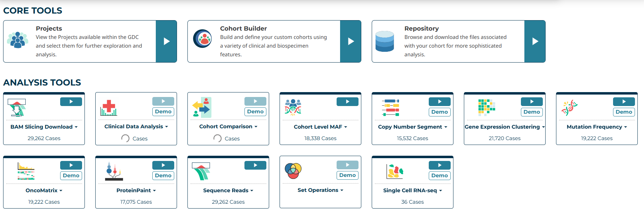Viewport: 644px width, 211px height.
Task: Open the Mutation Frequency Demo
Action: (624, 112)
